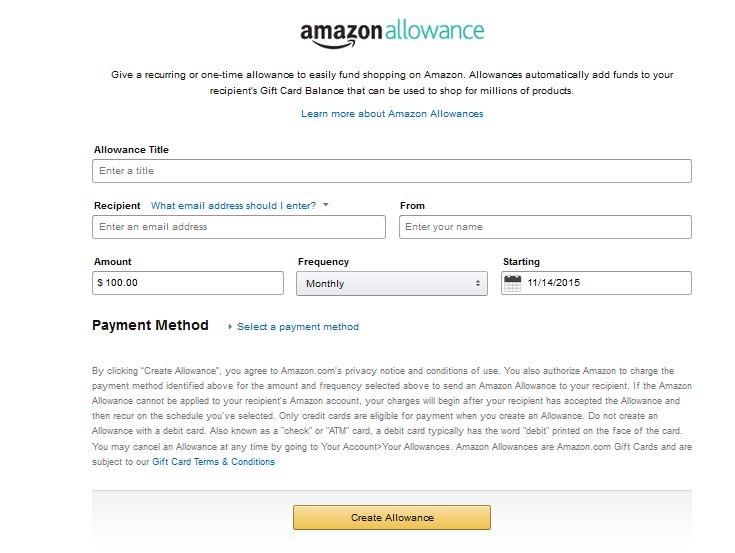735x553 pixels.
Task: Select the From name input field
Action: point(545,227)
